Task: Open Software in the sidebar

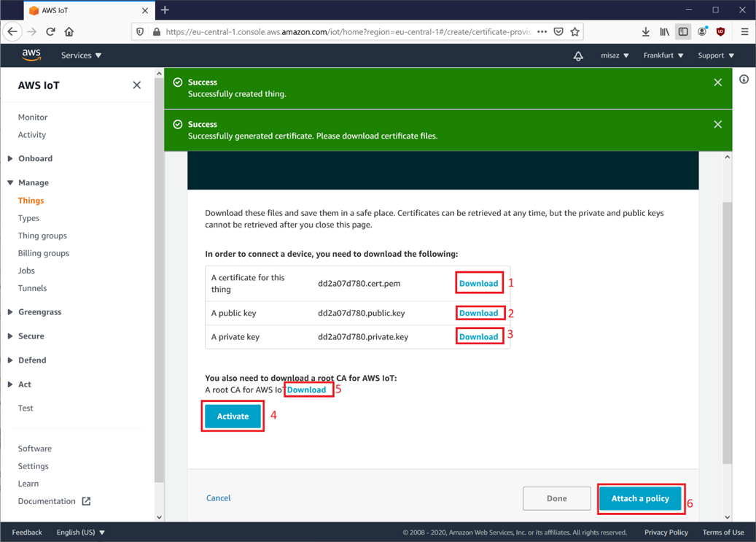Action: point(35,449)
